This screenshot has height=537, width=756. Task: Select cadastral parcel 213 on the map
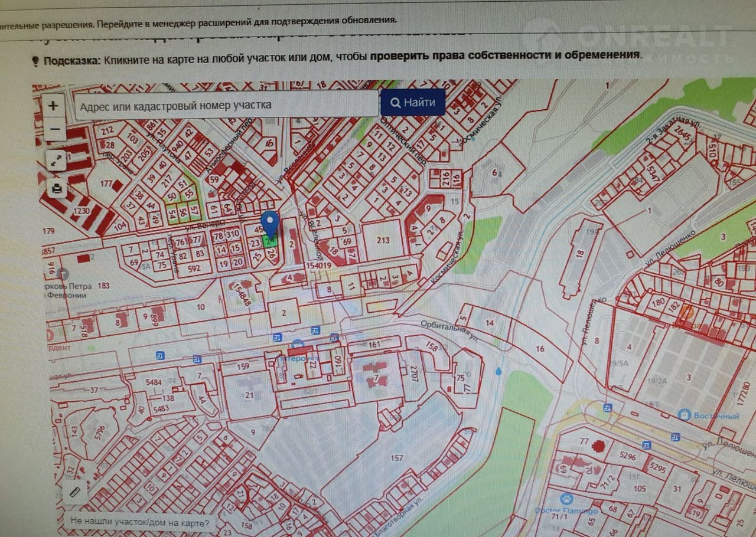pyautogui.click(x=383, y=240)
